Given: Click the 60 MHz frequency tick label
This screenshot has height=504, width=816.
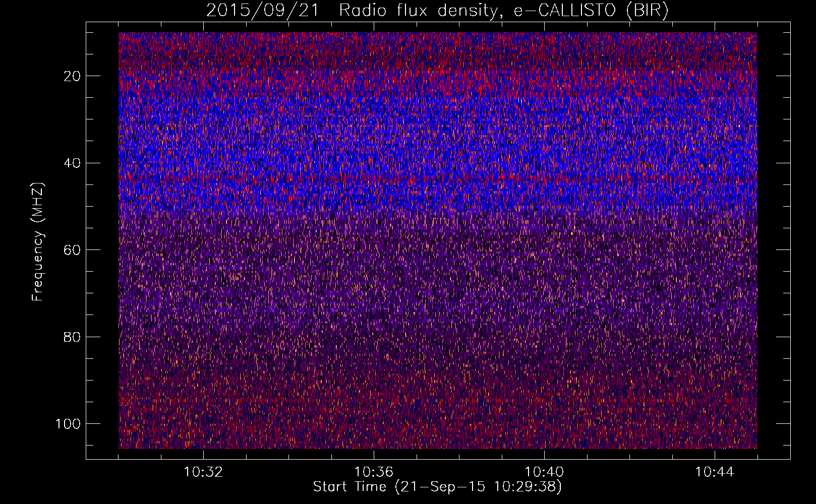Looking at the screenshot, I should tap(73, 250).
